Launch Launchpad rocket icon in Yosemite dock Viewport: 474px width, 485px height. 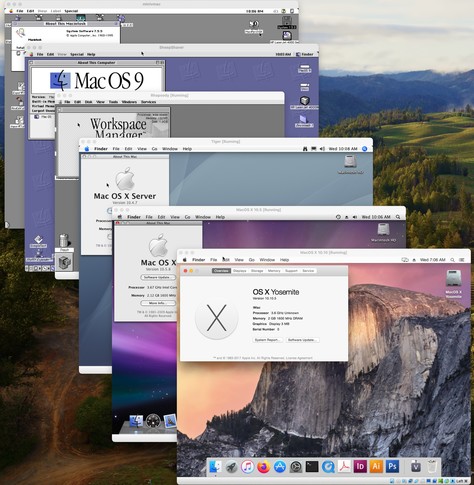click(x=231, y=467)
